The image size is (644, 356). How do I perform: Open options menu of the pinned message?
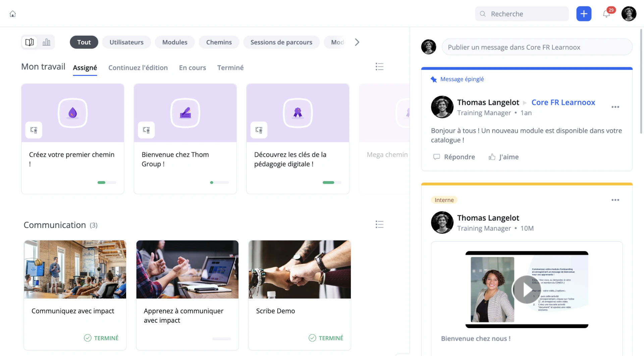[615, 107]
